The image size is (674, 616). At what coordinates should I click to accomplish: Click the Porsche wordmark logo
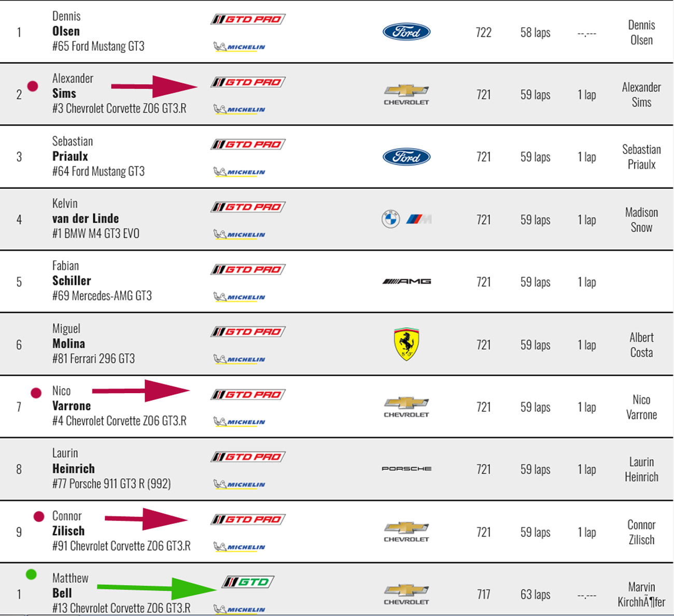pyautogui.click(x=406, y=468)
